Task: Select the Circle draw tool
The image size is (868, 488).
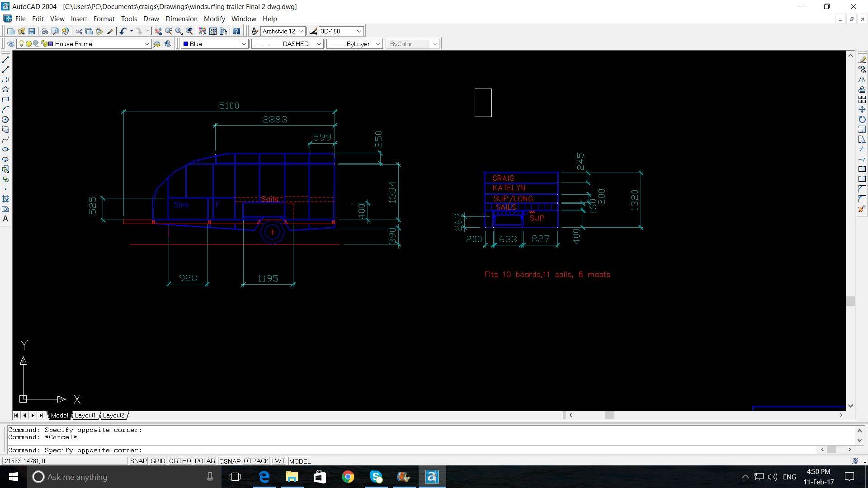Action: pyautogui.click(x=5, y=120)
